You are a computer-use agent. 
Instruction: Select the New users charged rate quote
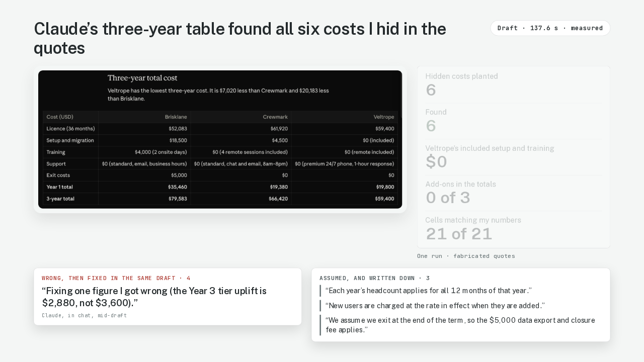435,306
